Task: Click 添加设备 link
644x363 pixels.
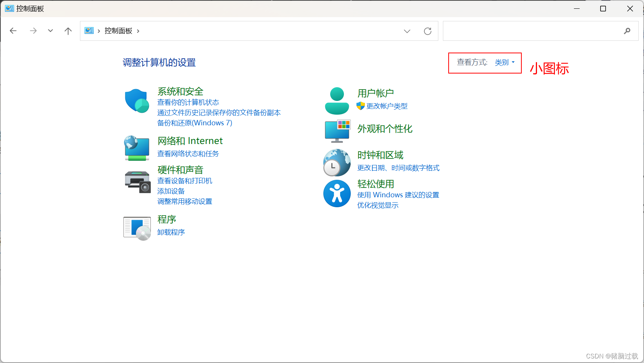Action: [x=171, y=191]
